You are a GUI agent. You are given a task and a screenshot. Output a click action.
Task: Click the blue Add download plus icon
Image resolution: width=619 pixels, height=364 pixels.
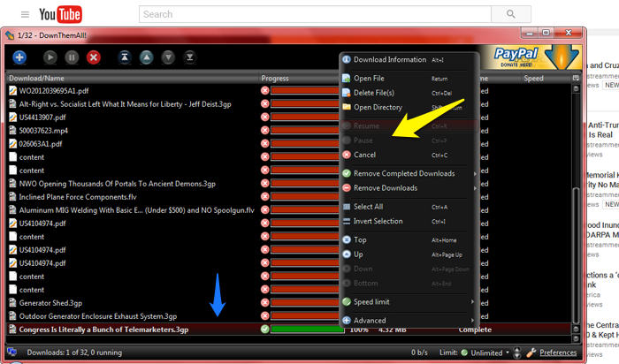(19, 57)
